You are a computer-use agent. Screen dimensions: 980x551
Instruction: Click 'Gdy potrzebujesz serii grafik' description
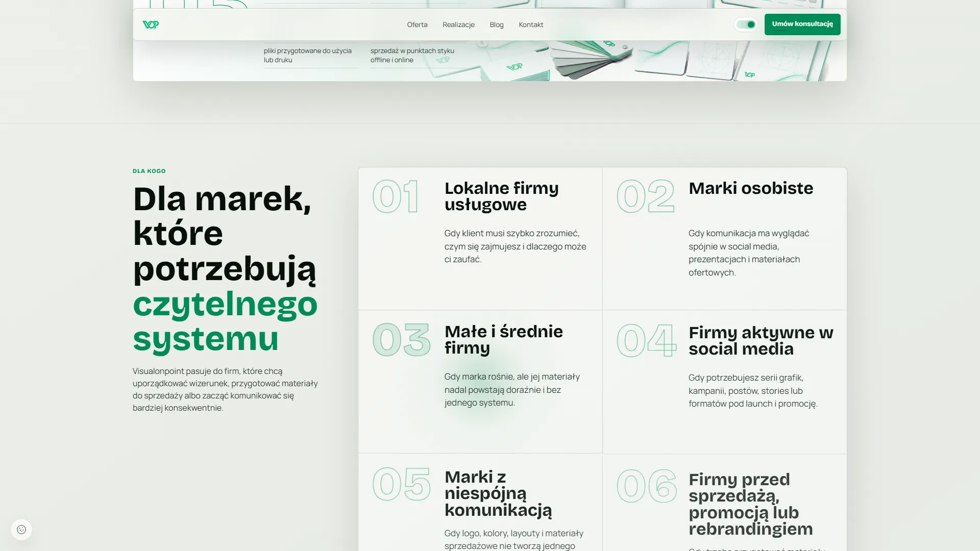point(753,390)
